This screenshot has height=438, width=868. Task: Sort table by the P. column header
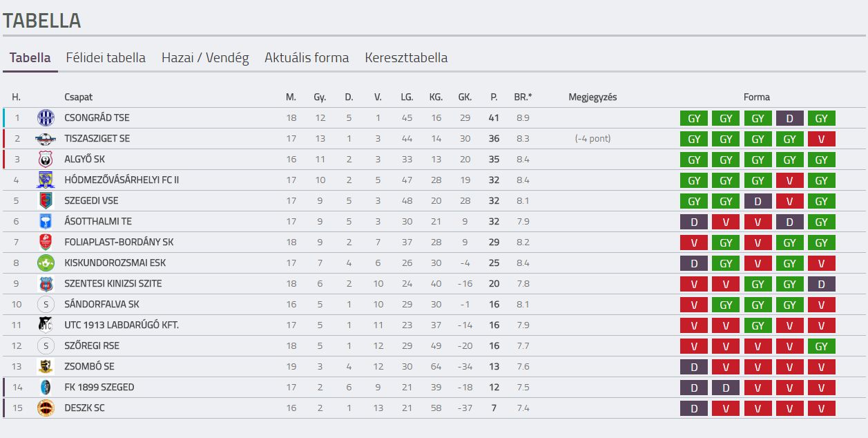(x=494, y=97)
